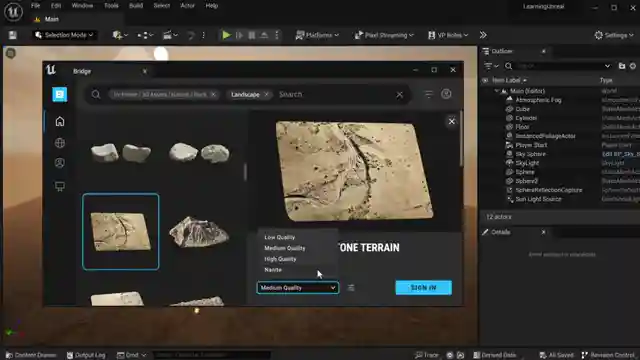Click the Unreal Engine logo icon
The width and height of the screenshot is (640, 360).
[x=13, y=11]
